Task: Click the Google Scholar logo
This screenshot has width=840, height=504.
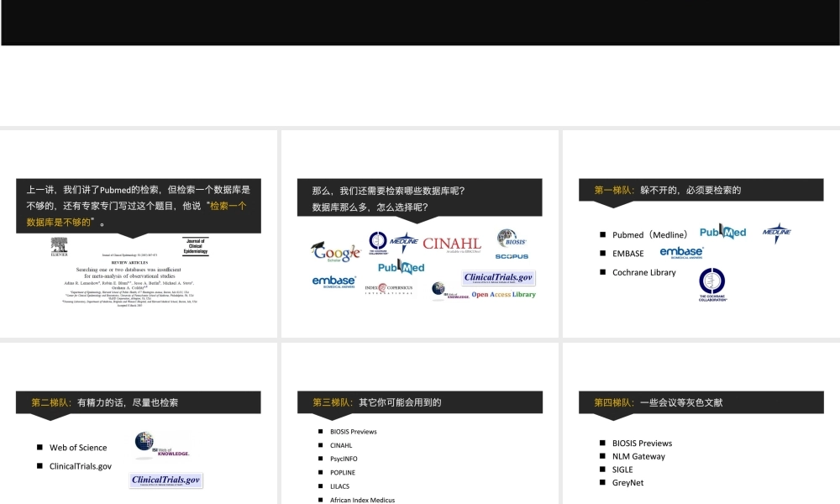Action: click(335, 251)
